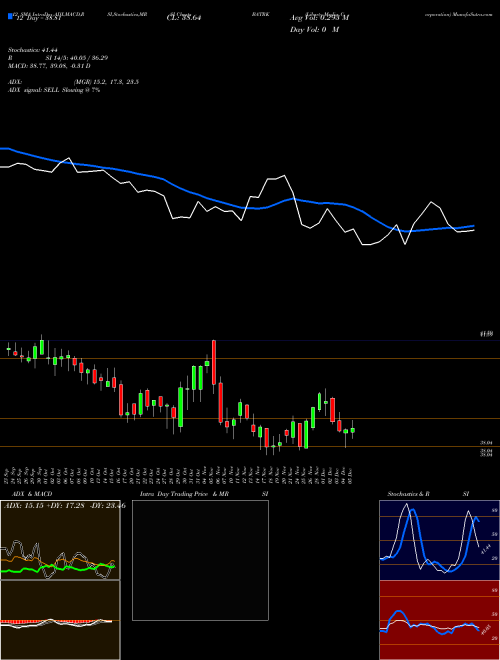Click the 'Intra Day Trading Price & MR' title
The image size is (500, 660).
184,494
